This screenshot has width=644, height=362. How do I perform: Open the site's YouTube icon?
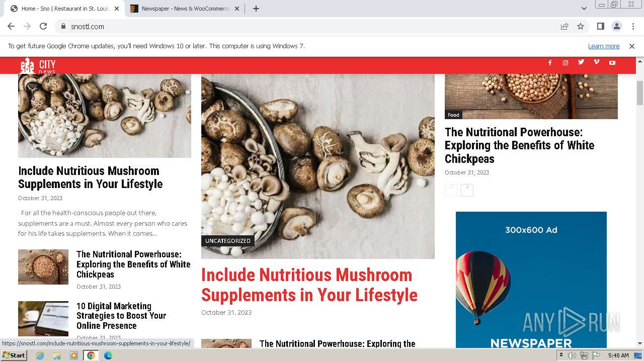(x=612, y=63)
